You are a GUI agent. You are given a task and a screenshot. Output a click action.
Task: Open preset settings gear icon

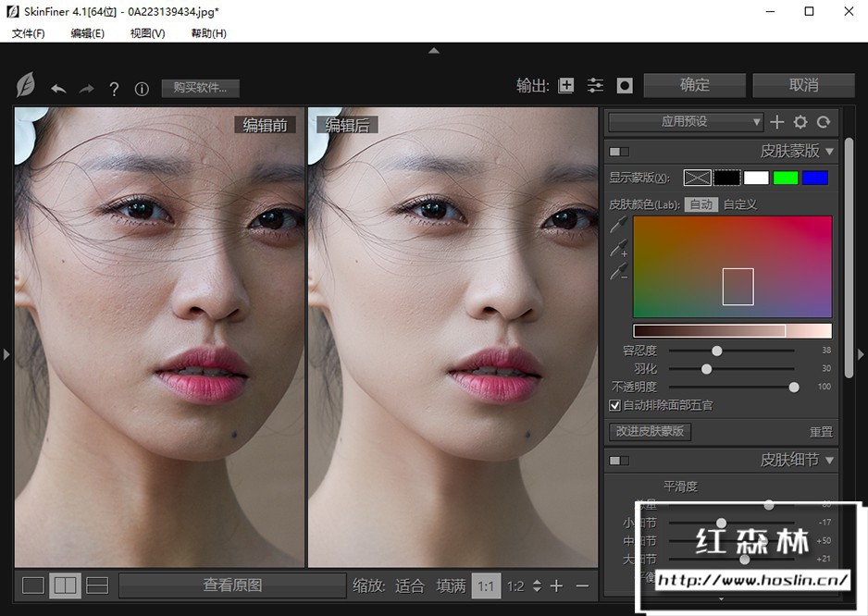click(x=800, y=122)
